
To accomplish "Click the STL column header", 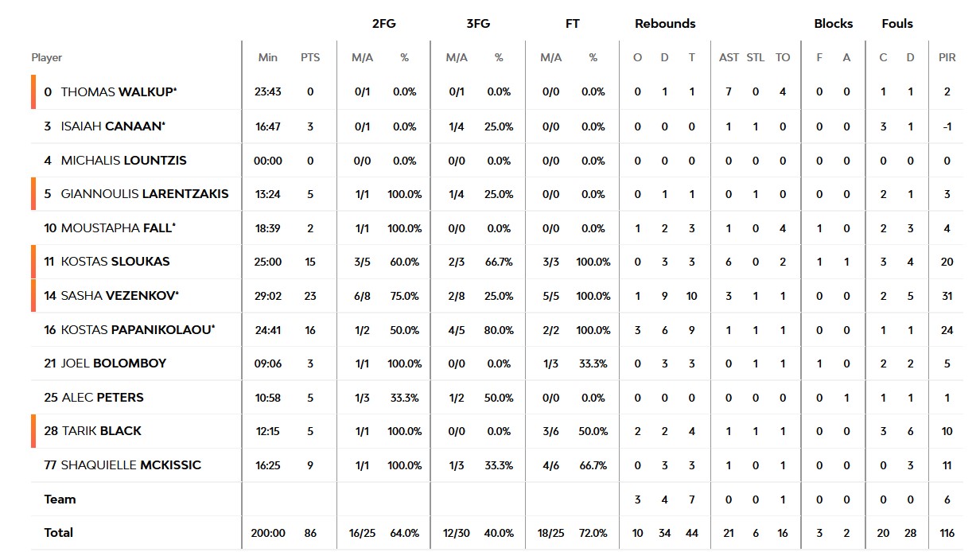I will point(756,58).
